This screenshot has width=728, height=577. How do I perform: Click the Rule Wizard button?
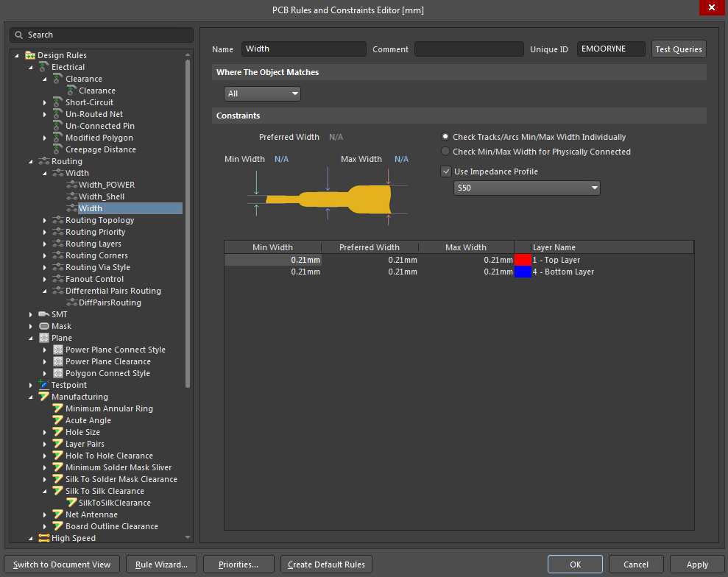point(161,564)
